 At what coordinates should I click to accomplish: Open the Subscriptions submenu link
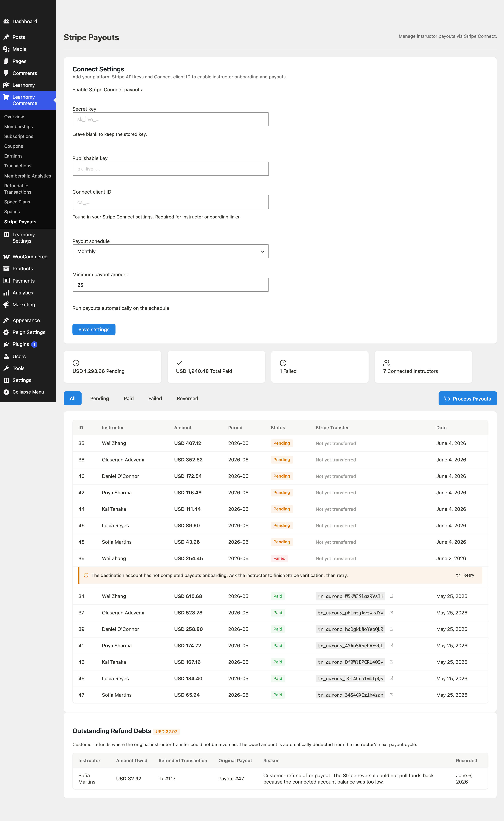coord(19,136)
